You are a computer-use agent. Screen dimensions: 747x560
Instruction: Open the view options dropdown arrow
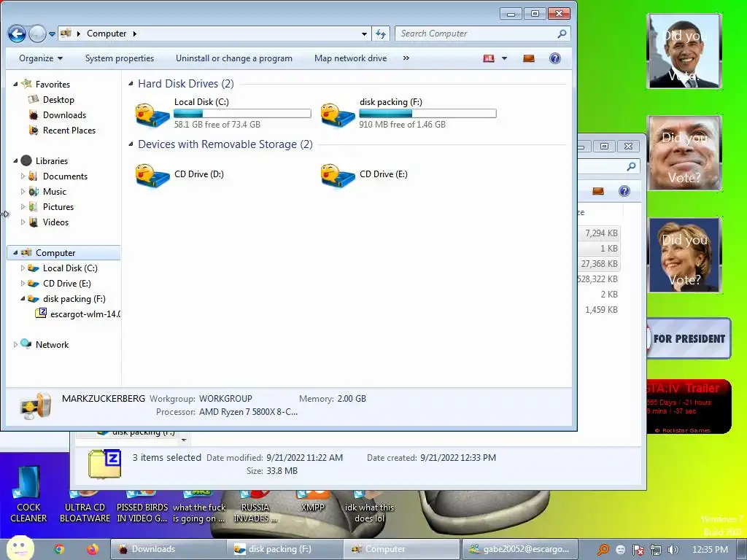tap(505, 58)
